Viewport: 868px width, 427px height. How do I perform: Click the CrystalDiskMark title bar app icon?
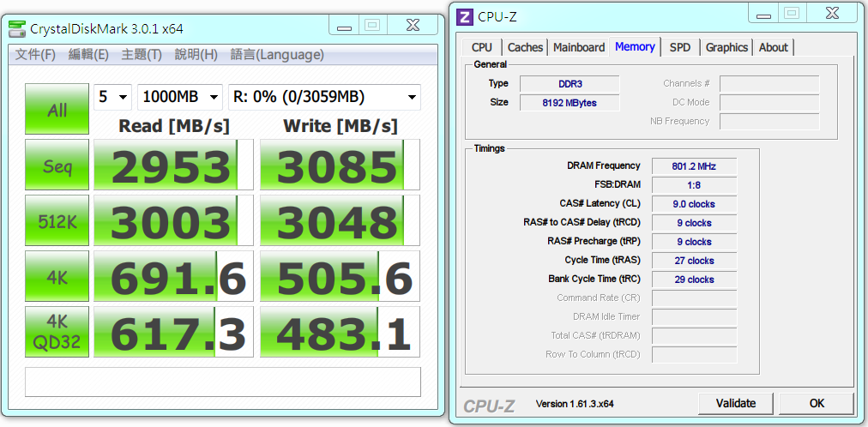click(17, 29)
